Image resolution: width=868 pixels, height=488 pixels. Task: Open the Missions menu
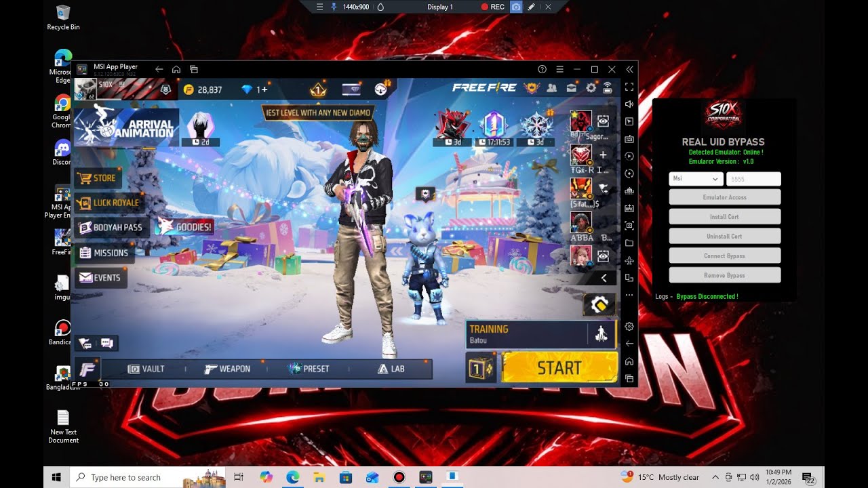[x=104, y=253]
